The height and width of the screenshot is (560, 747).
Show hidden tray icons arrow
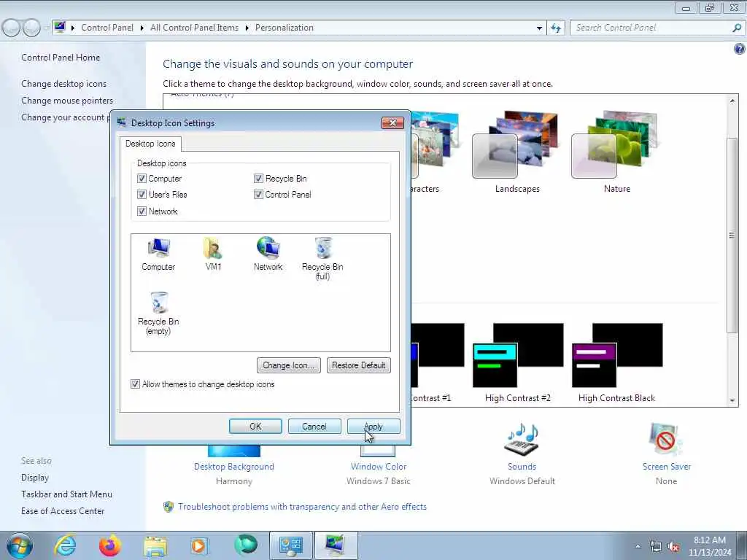point(638,547)
